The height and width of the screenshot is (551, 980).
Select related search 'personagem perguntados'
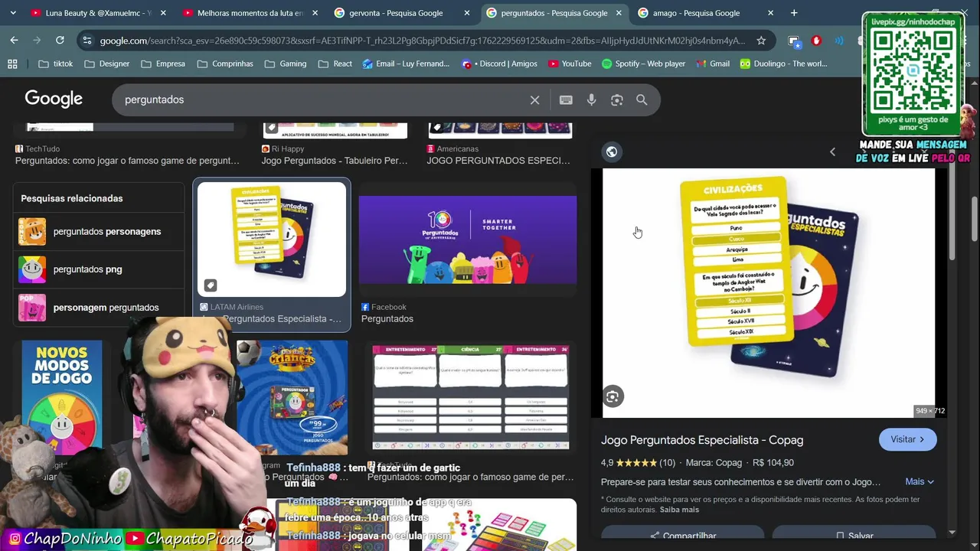pos(99,308)
